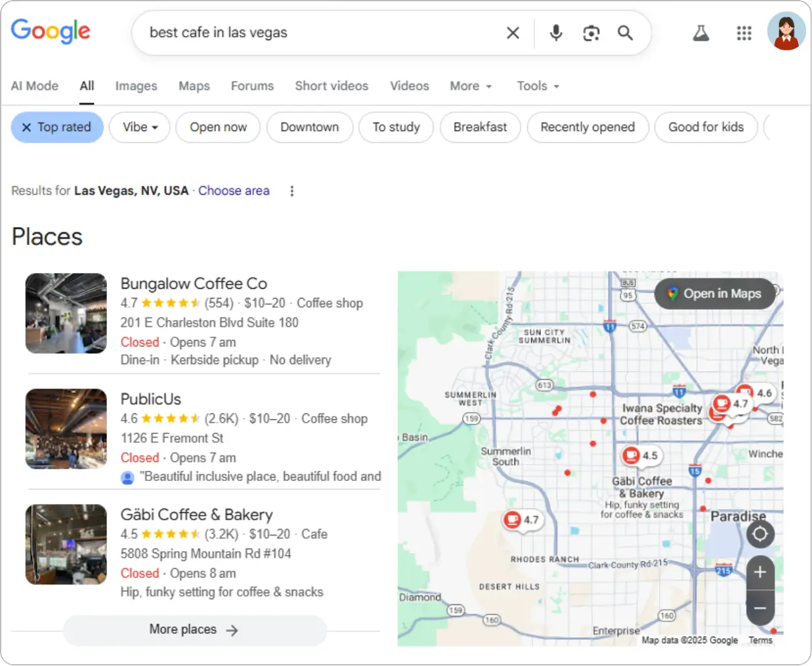Click the 4.7 map pin near Rhodes Ranch
The height and width of the screenshot is (666, 812).
pyautogui.click(x=522, y=520)
